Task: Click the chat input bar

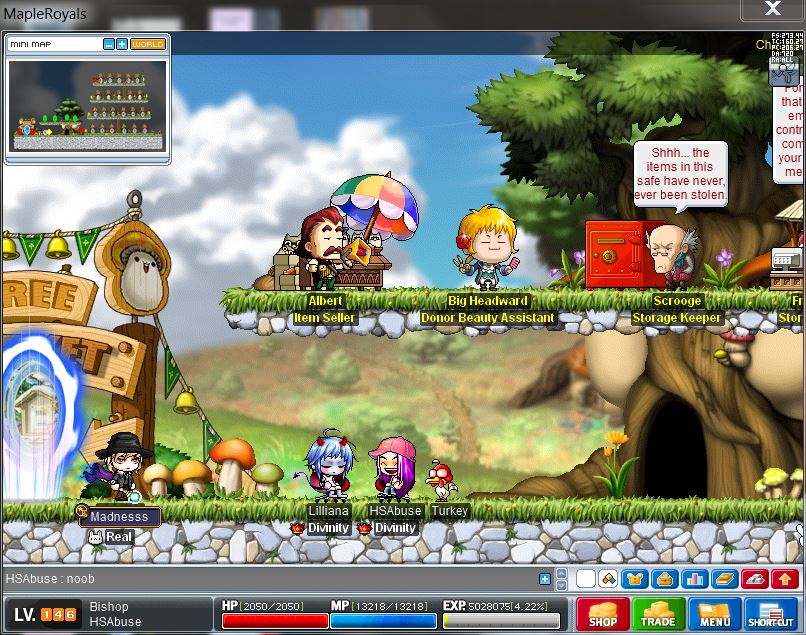Action: pos(270,579)
